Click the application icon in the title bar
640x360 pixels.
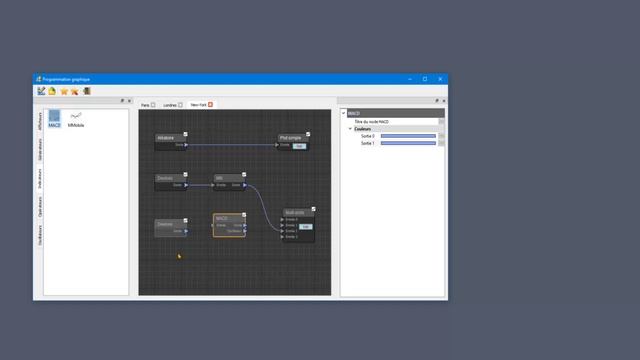38,79
